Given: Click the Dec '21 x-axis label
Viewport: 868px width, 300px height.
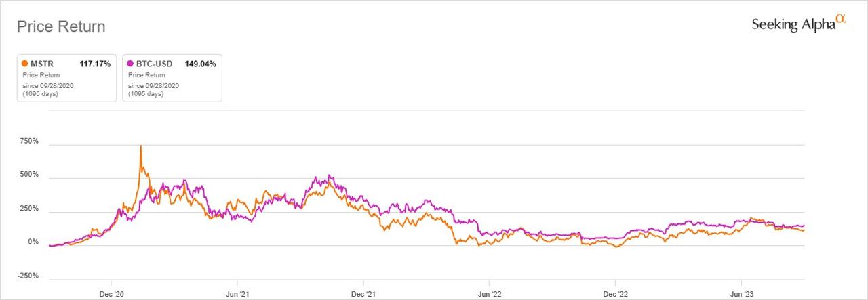Looking at the screenshot, I should pos(363,293).
